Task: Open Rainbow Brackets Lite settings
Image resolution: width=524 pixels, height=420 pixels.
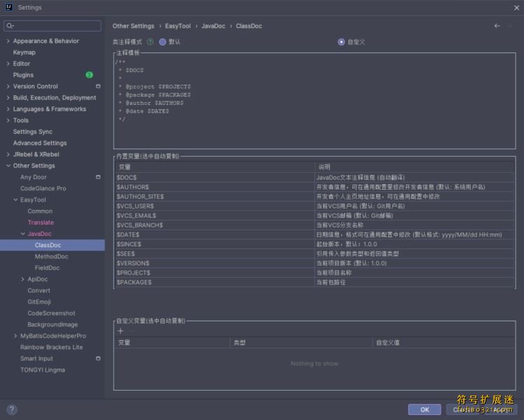Action: pyautogui.click(x=51, y=347)
